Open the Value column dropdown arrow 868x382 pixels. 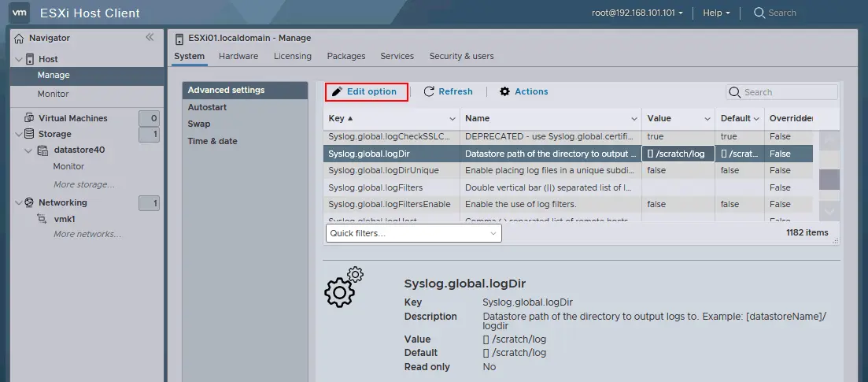point(707,119)
